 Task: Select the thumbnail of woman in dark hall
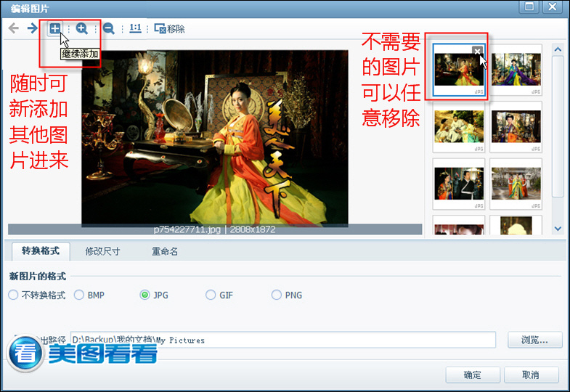tap(516, 127)
